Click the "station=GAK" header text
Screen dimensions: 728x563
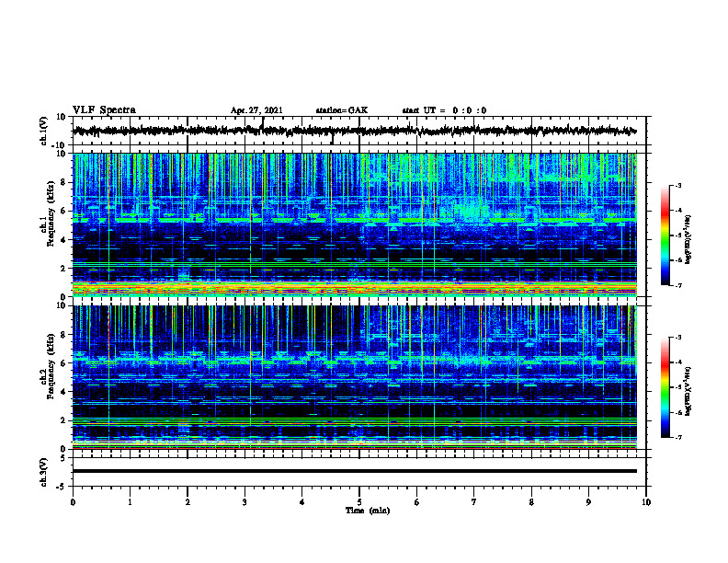pos(342,110)
